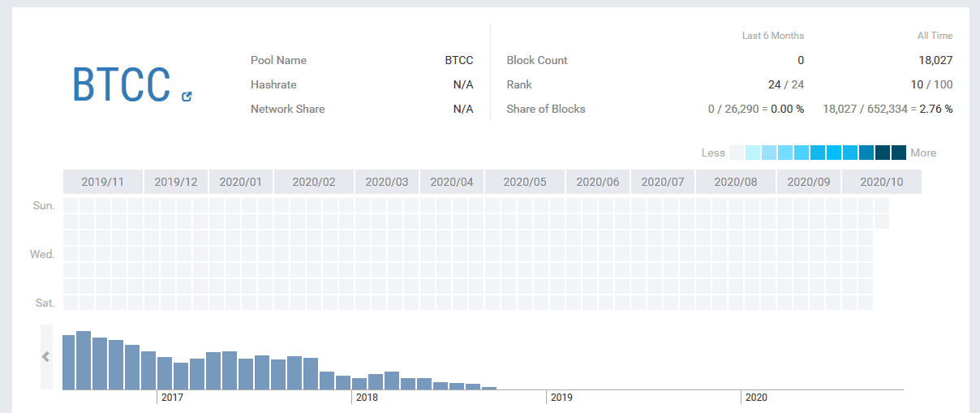Click the 2018 timeline axis label
The image size is (980, 413).
[367, 398]
